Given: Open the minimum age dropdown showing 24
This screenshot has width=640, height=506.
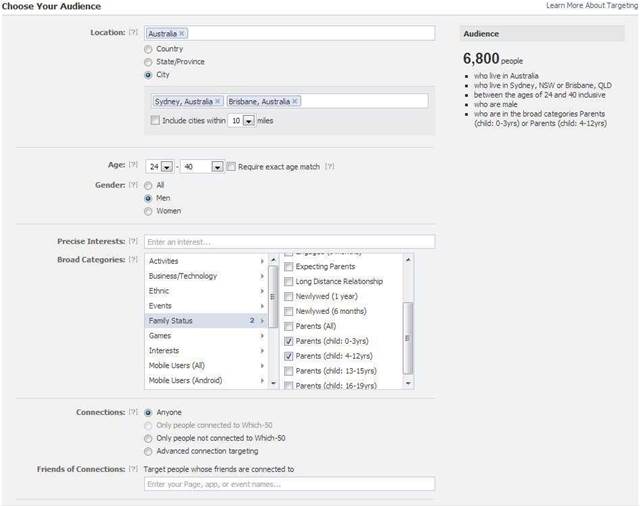Looking at the screenshot, I should [x=167, y=167].
